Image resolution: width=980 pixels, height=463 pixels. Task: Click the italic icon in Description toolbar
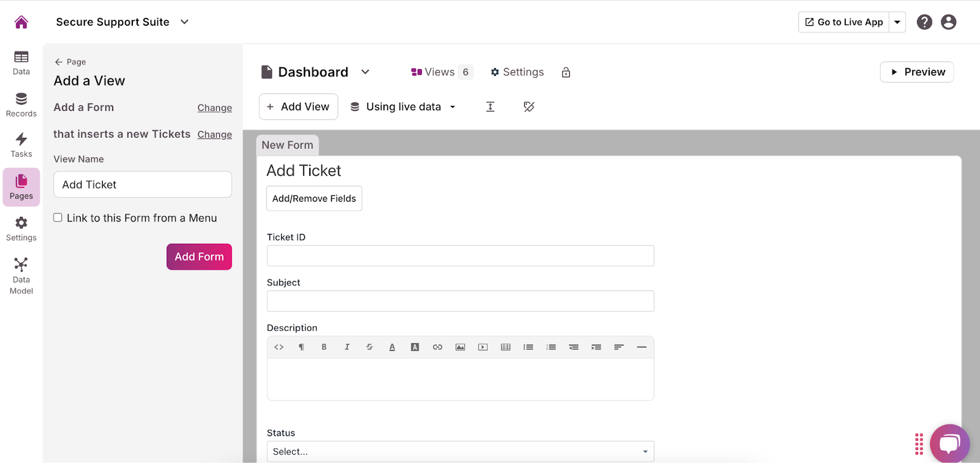(x=347, y=347)
